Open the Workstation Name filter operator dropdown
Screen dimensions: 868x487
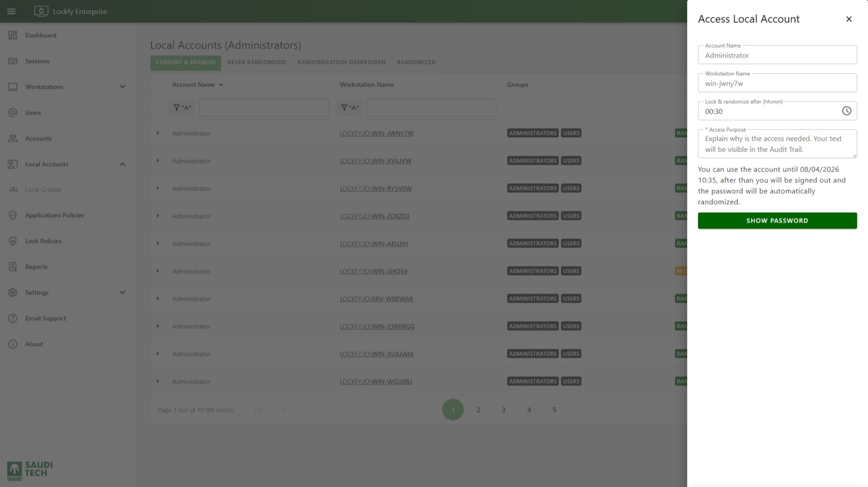350,108
